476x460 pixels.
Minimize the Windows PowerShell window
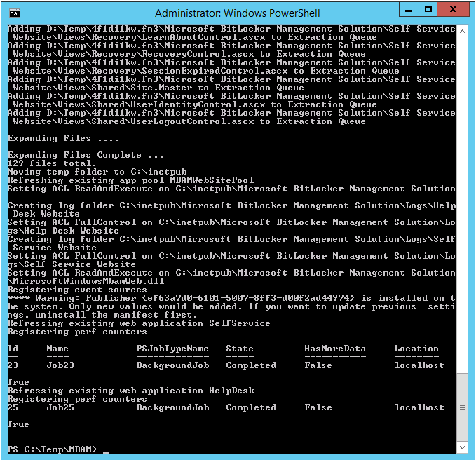point(409,10)
